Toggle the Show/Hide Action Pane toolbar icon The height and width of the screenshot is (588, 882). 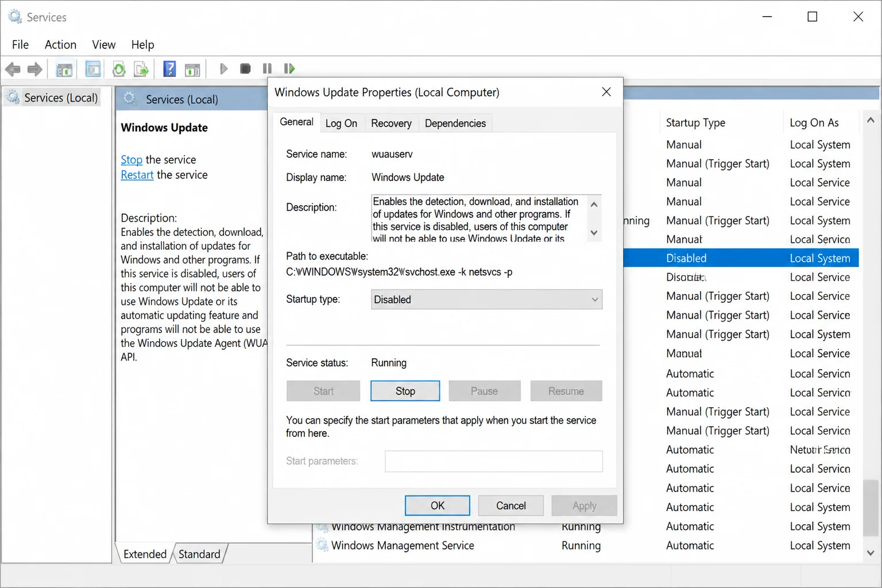192,69
